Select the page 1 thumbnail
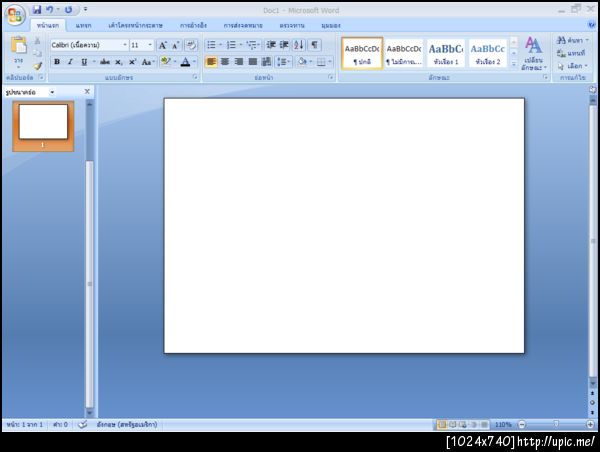Screen dimensions: 600x452 click(x=43, y=126)
